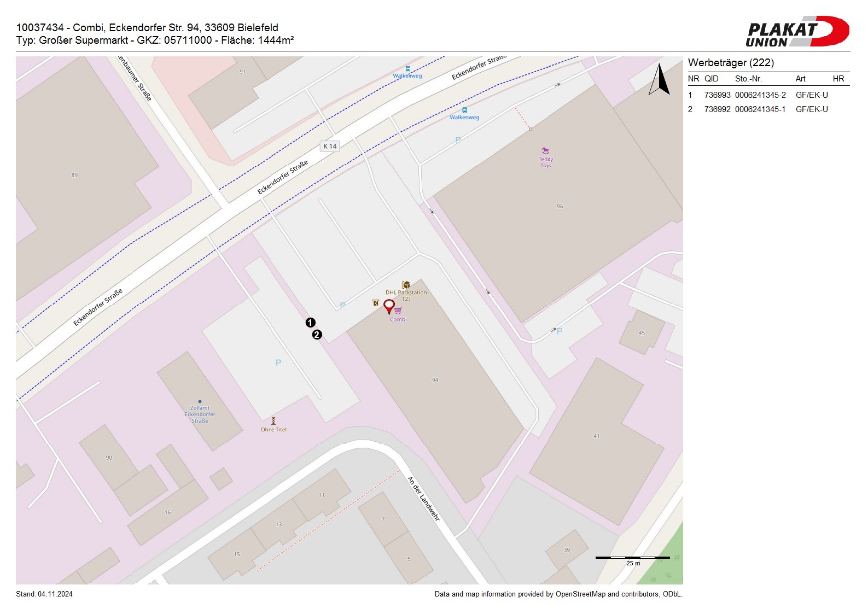This screenshot has height=614, width=868.
Task: Click the DHL Packstation parcel icon
Action: pyautogui.click(x=406, y=285)
